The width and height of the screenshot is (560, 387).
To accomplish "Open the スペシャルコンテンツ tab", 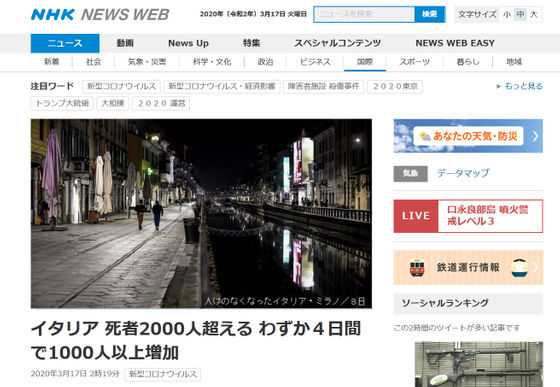I will pyautogui.click(x=338, y=43).
